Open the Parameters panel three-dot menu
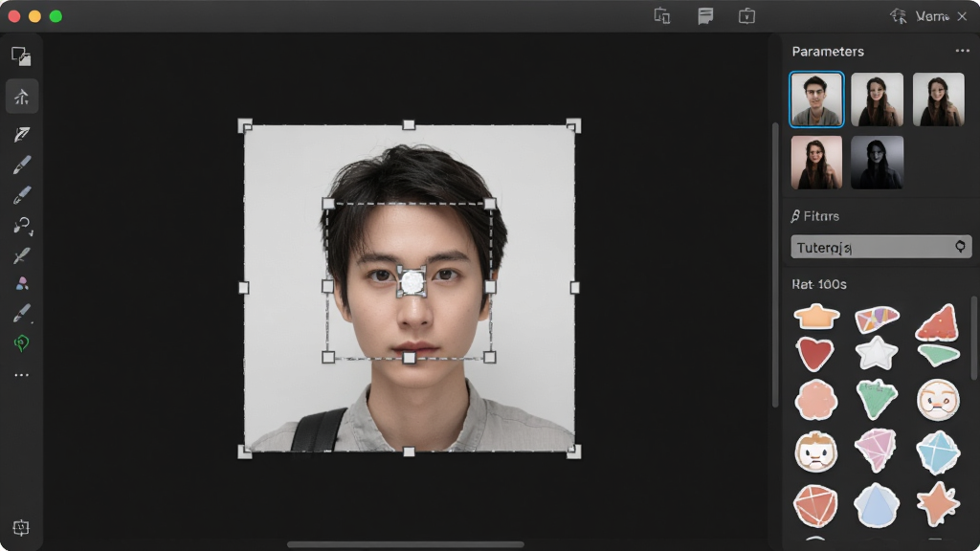980x551 pixels. pyautogui.click(x=962, y=51)
